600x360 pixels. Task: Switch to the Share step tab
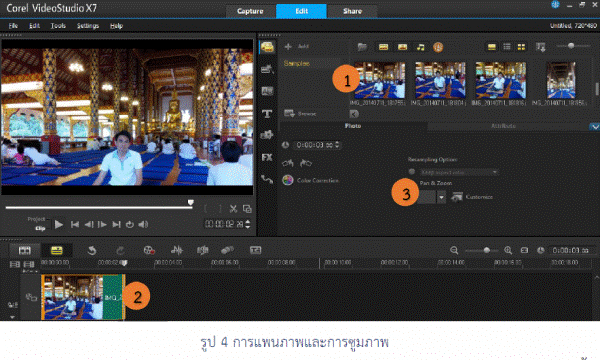(x=352, y=11)
